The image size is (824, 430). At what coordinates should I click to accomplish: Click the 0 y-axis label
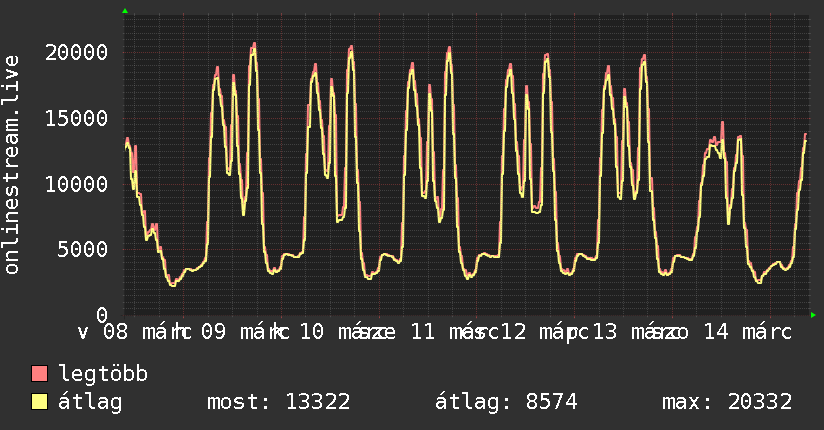102,315
